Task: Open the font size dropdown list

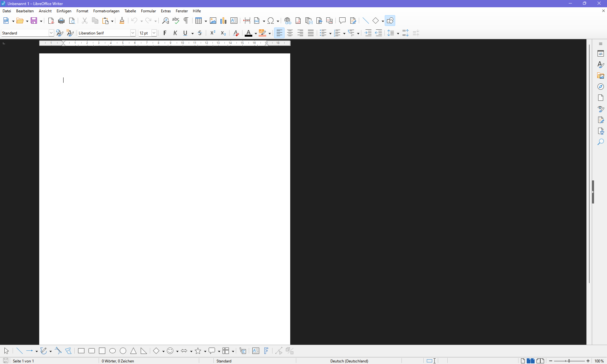Action: coord(154,33)
